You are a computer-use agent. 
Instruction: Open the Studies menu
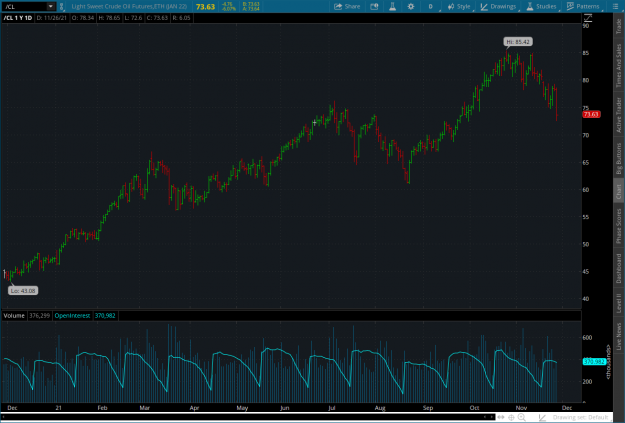pos(541,6)
